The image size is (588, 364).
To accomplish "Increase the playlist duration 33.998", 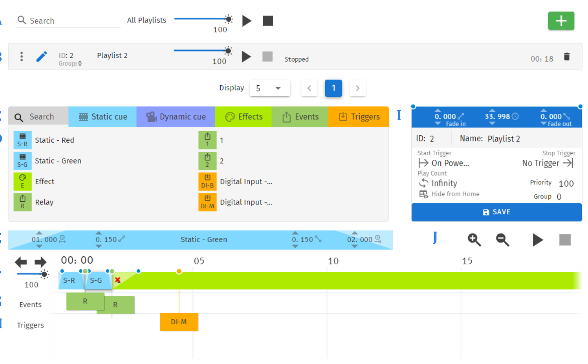I will (492, 110).
